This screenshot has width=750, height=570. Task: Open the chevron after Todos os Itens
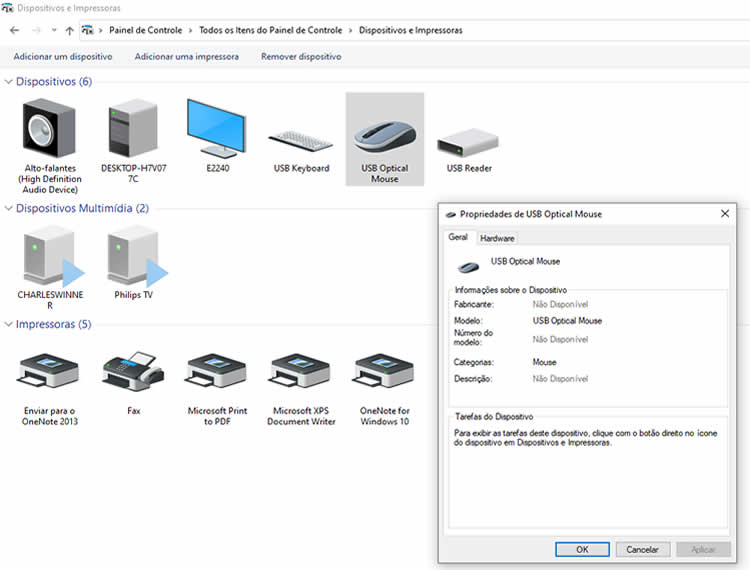click(350, 31)
